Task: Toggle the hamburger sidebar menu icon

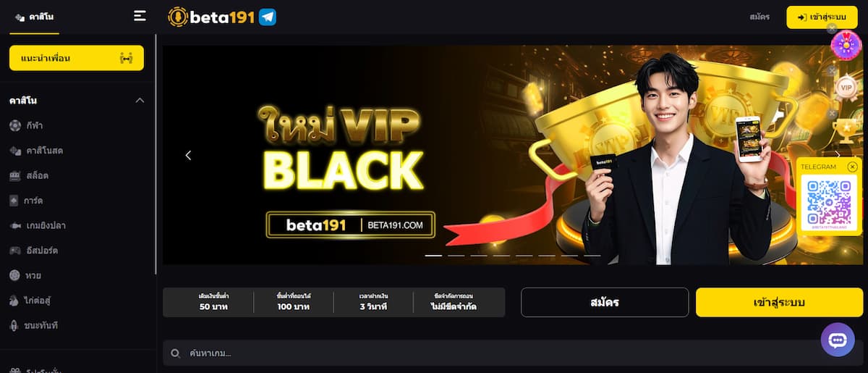Action: tap(140, 16)
